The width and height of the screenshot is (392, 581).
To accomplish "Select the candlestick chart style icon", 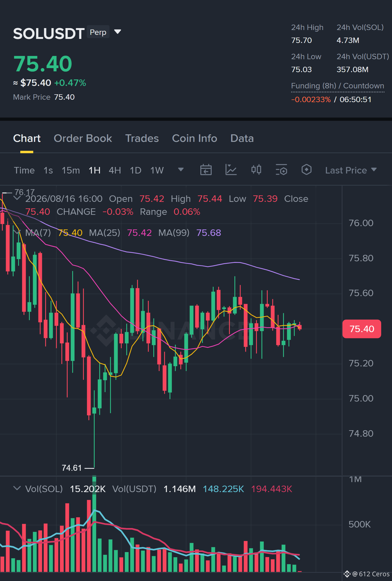I will click(x=256, y=170).
